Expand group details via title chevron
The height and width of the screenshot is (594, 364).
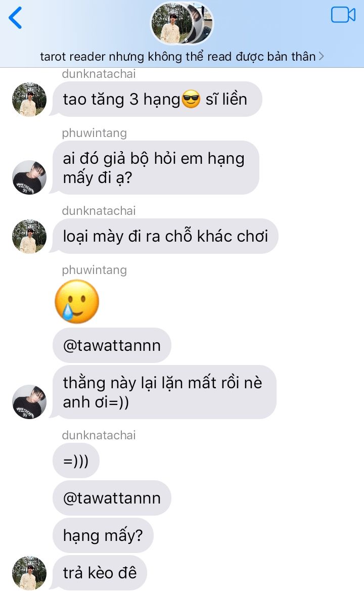tap(321, 57)
